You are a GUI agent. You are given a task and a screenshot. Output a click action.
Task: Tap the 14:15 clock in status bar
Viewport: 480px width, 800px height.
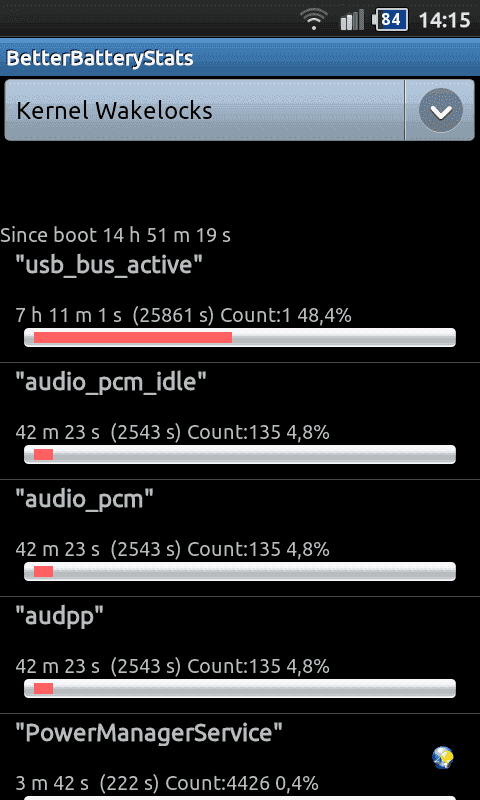pos(444,20)
